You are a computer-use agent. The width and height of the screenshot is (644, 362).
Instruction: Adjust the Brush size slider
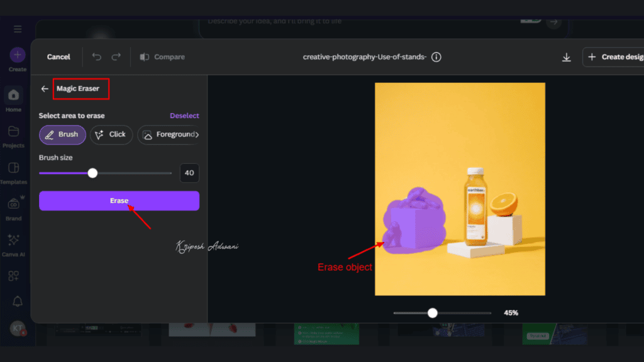click(x=92, y=172)
